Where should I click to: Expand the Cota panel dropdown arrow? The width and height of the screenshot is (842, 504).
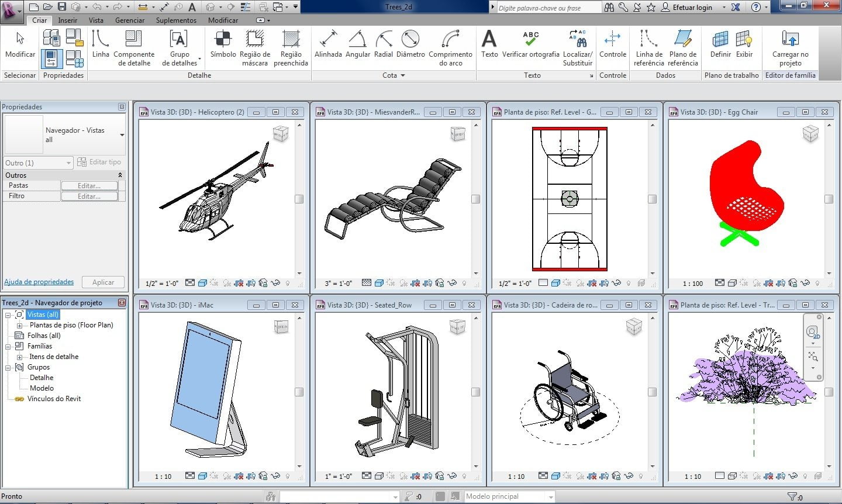[403, 75]
